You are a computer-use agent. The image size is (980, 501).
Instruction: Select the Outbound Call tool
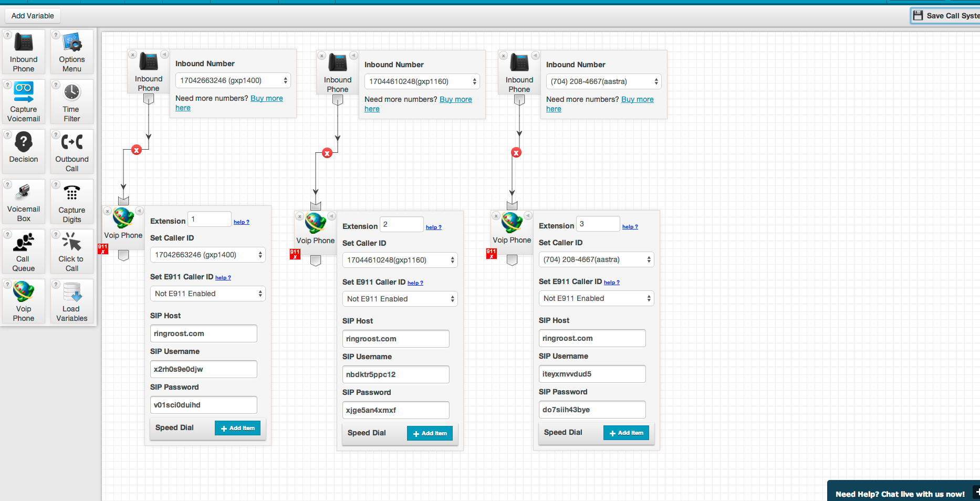coord(72,151)
